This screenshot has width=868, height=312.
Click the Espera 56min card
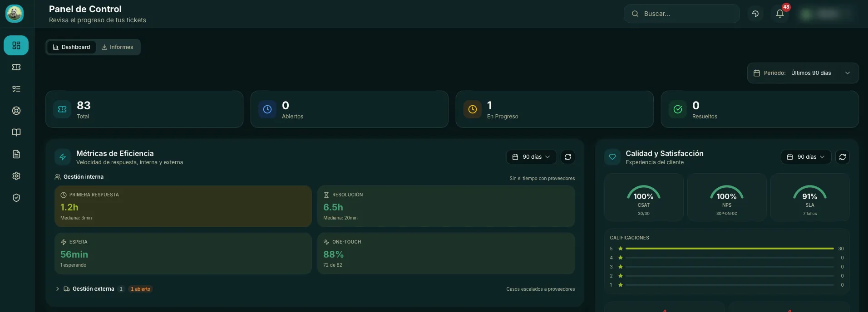click(183, 253)
